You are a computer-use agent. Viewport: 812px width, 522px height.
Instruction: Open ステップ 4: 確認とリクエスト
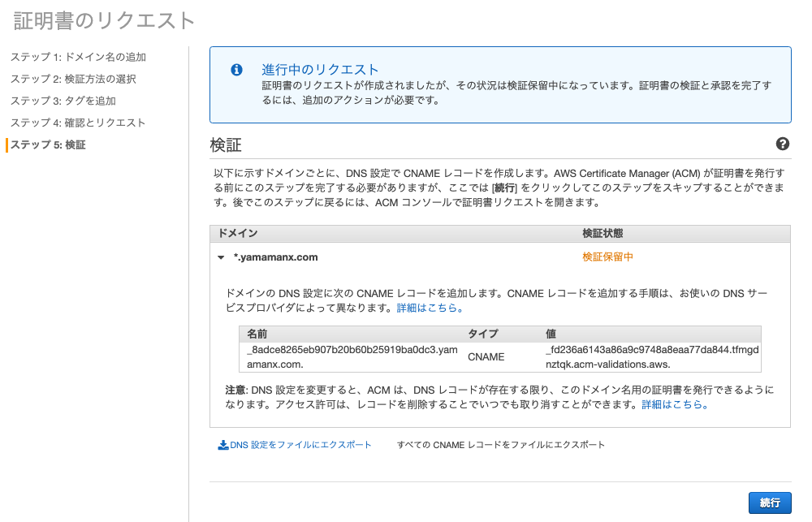click(78, 123)
